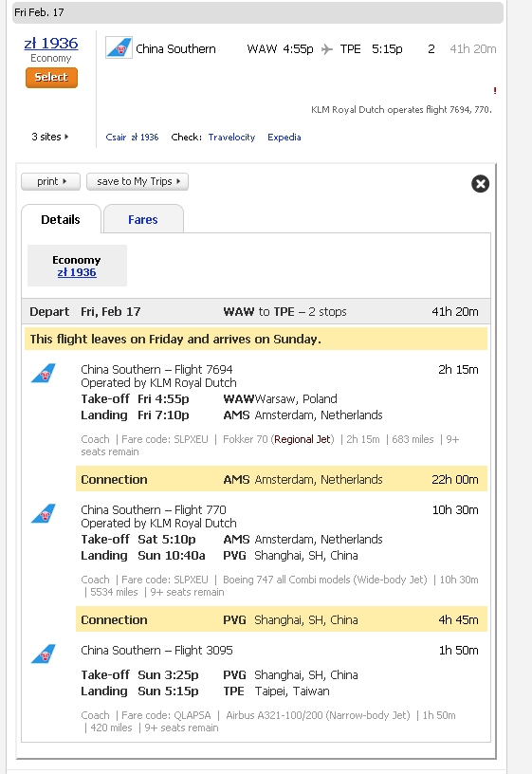532x774 pixels.
Task: Click the red exclamation warning icon
Action: [x=494, y=90]
